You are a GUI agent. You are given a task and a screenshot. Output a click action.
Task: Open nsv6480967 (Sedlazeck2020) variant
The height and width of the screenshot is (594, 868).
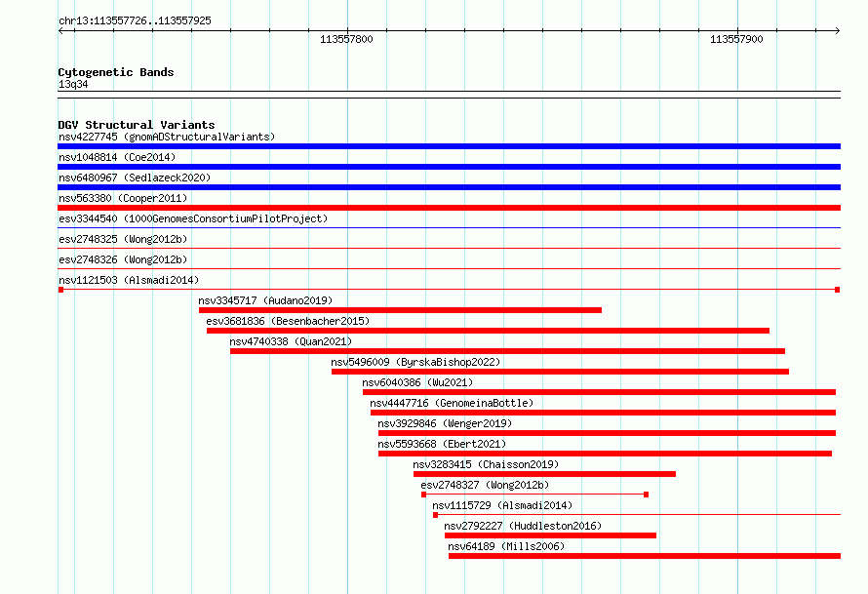135,178
